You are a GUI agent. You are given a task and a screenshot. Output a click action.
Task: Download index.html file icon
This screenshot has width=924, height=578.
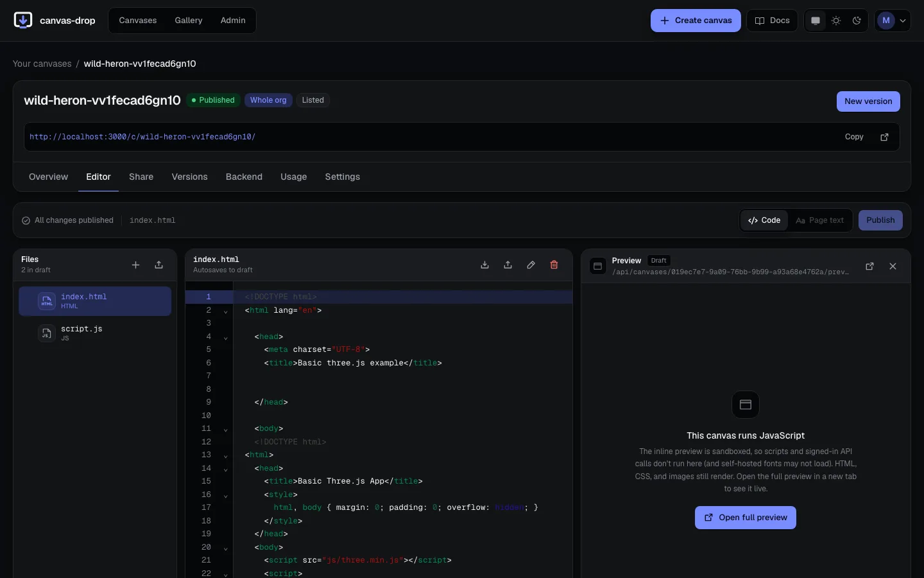[484, 265]
